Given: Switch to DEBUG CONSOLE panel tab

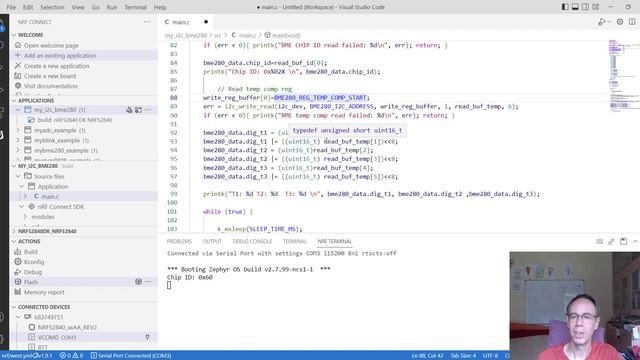Looking at the screenshot, I should 252,242.
